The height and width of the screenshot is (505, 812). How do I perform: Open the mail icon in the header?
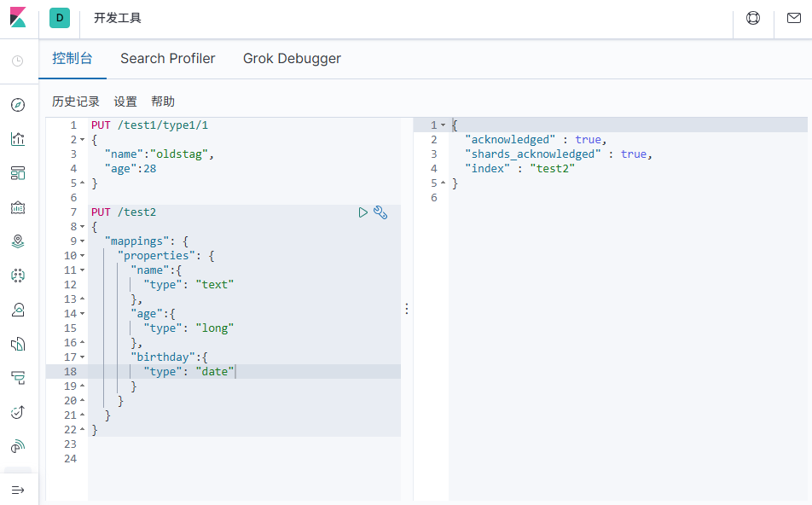[x=793, y=18]
